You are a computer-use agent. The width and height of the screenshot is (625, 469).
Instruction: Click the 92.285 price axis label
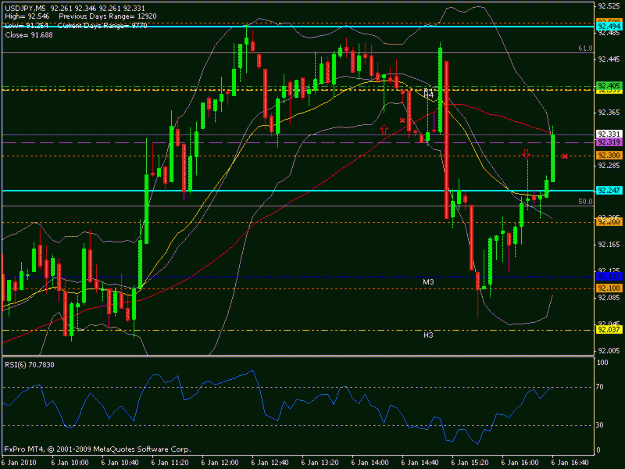point(609,165)
